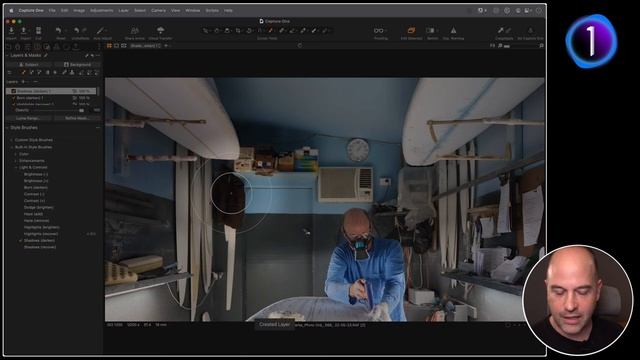
Task: Click the Export toolbar icon
Action: (x=24, y=31)
